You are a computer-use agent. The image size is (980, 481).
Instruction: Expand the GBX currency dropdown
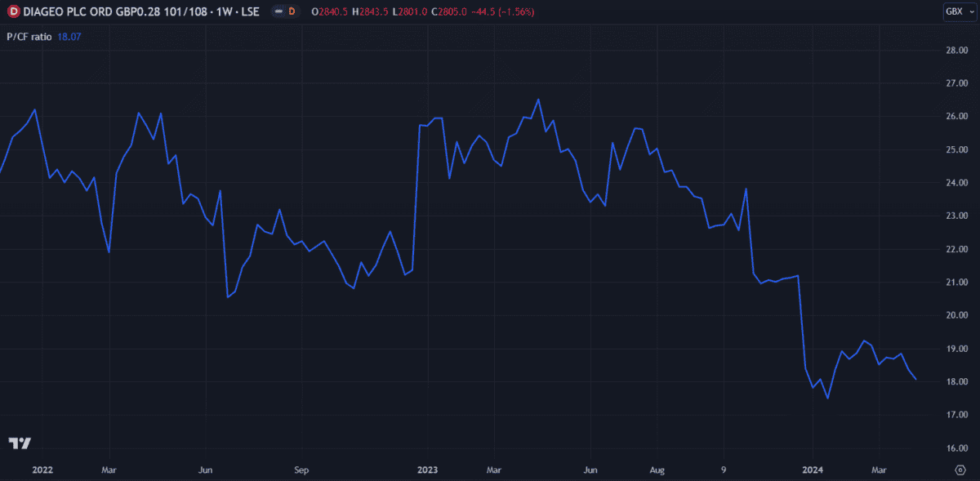coord(954,11)
